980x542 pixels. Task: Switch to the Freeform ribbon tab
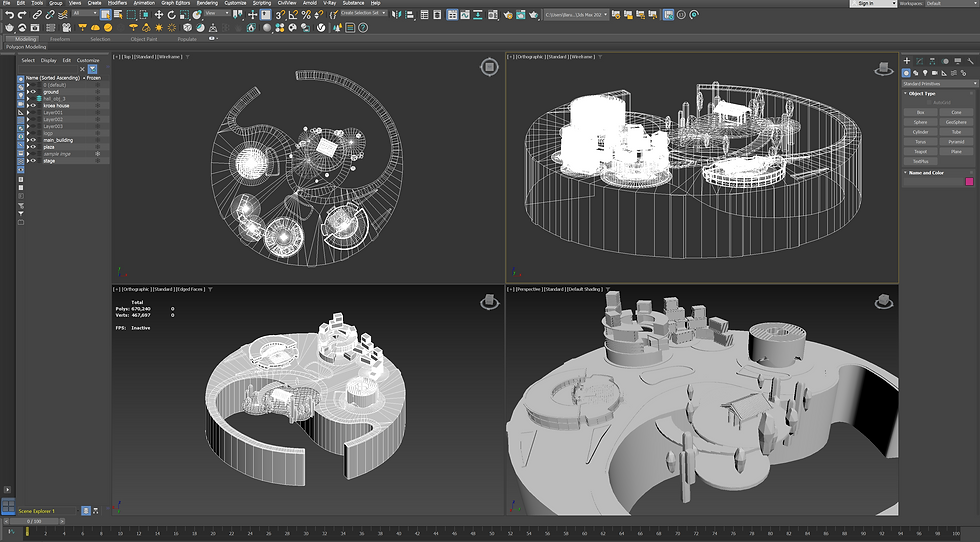[x=60, y=39]
